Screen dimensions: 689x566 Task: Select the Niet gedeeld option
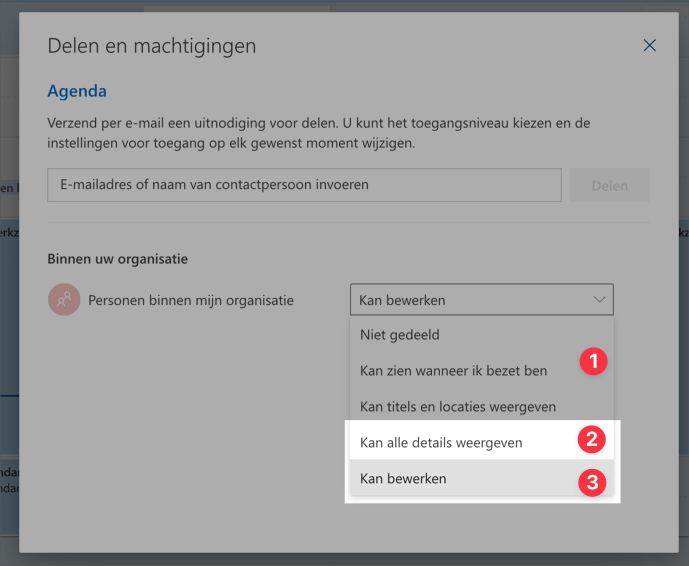click(x=400, y=335)
